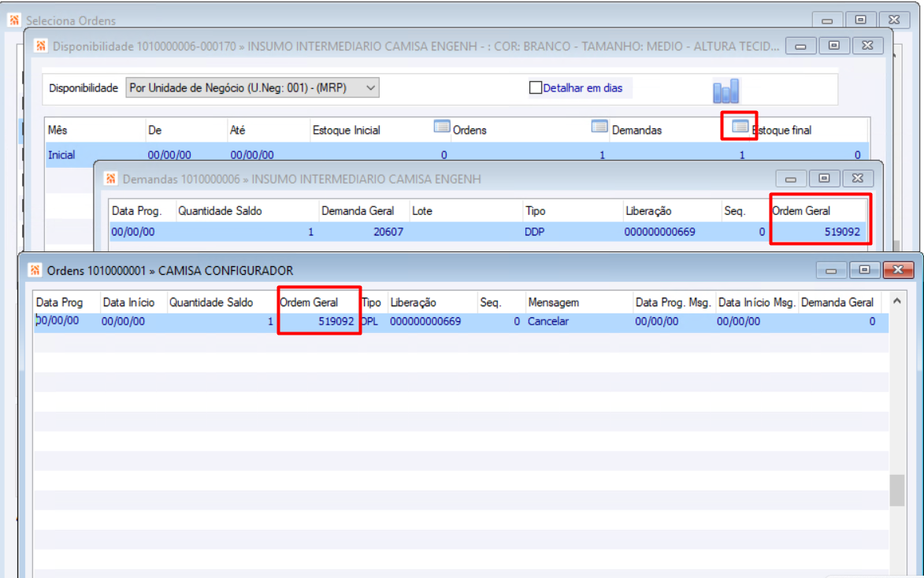This screenshot has width=924, height=578.
Task: Click the Demandas column header label
Action: click(x=636, y=130)
